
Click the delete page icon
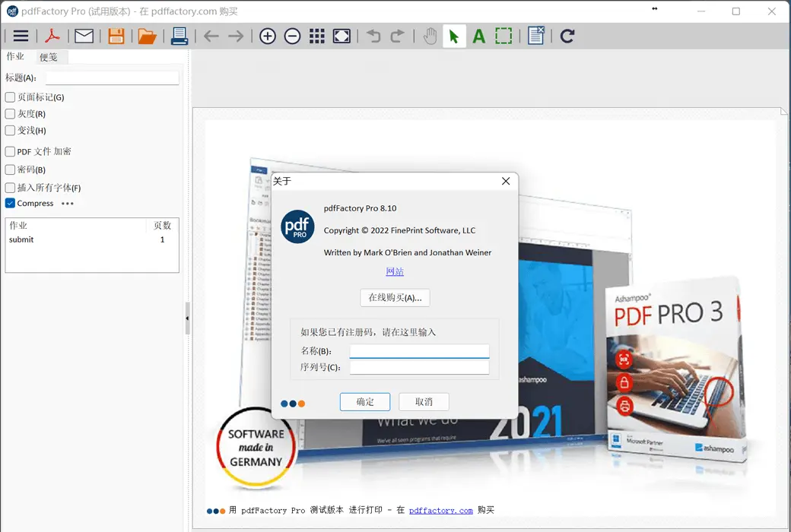tap(535, 36)
